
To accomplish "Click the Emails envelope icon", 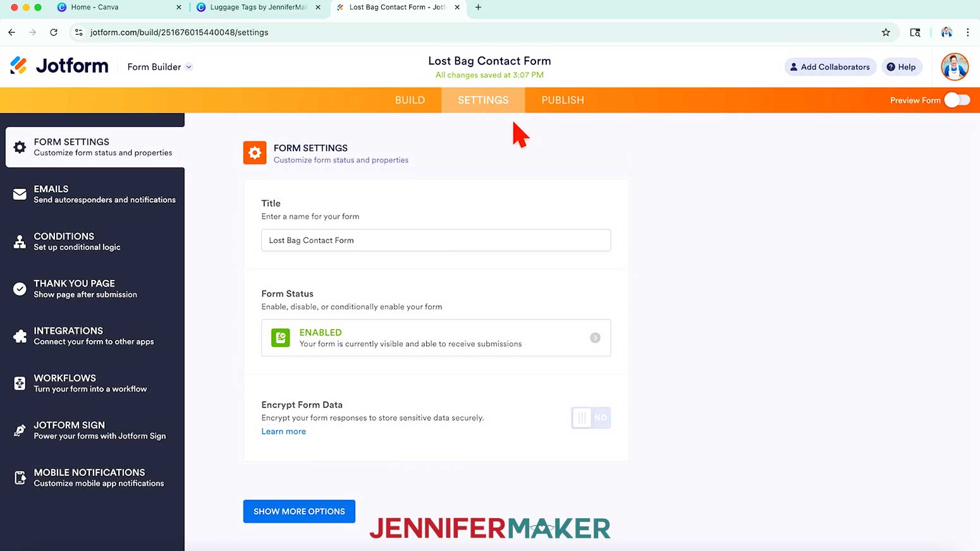I will (x=20, y=195).
